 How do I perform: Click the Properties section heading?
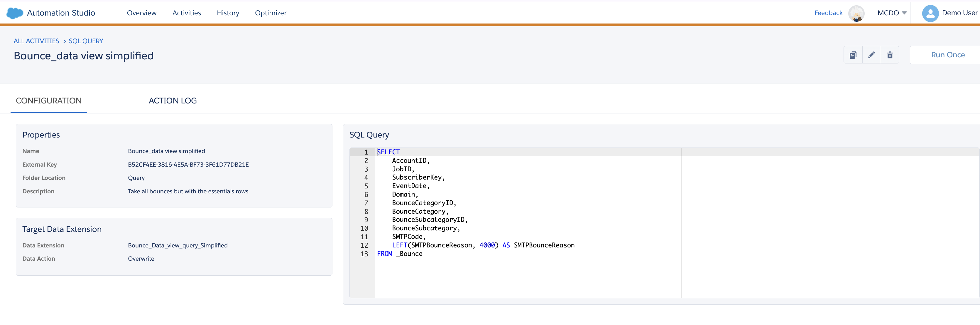pyautogui.click(x=41, y=135)
